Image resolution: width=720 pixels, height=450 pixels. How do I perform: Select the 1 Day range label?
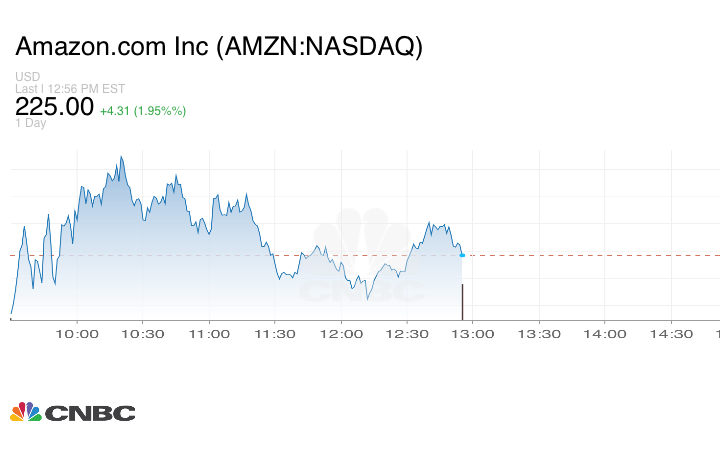(x=31, y=123)
